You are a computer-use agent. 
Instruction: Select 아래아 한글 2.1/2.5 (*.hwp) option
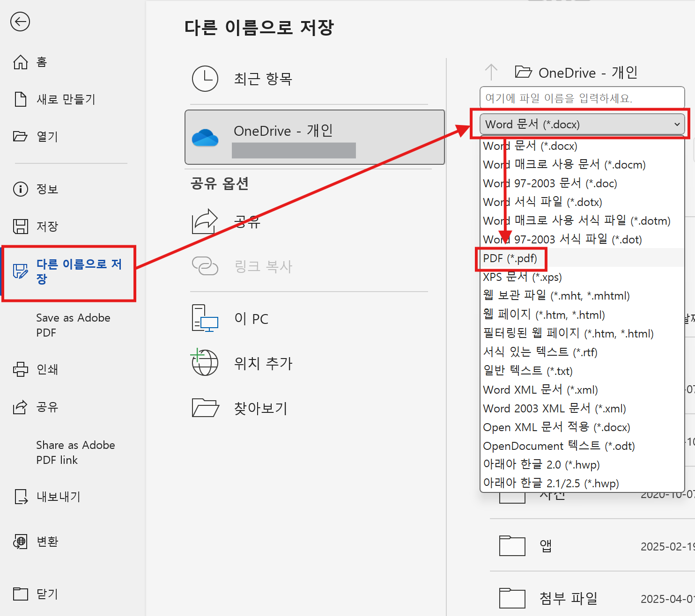coord(582,483)
